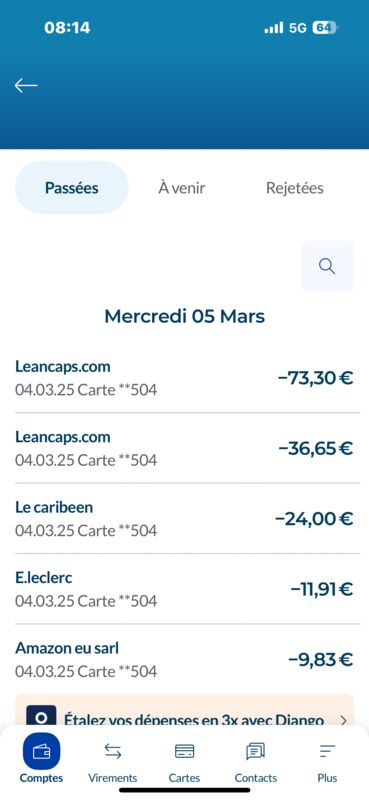This screenshot has width=369, height=800.
Task: Open the Comptes wallet icon
Action: point(41,751)
